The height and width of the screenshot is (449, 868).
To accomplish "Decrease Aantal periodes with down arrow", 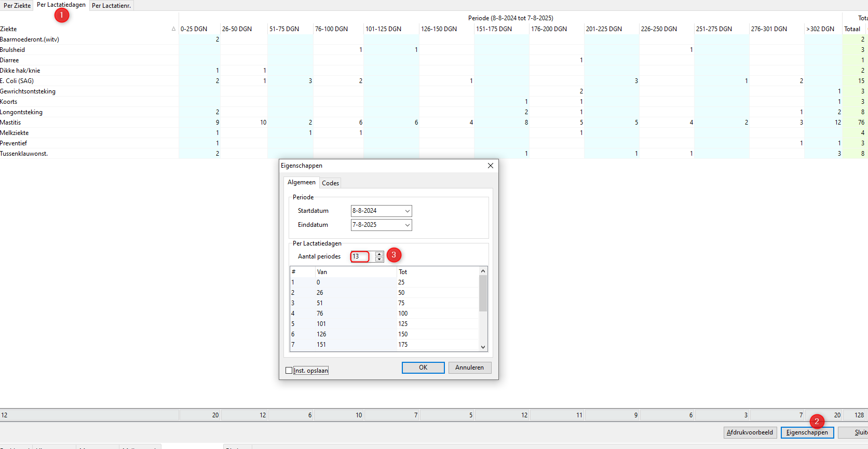I will [x=379, y=259].
